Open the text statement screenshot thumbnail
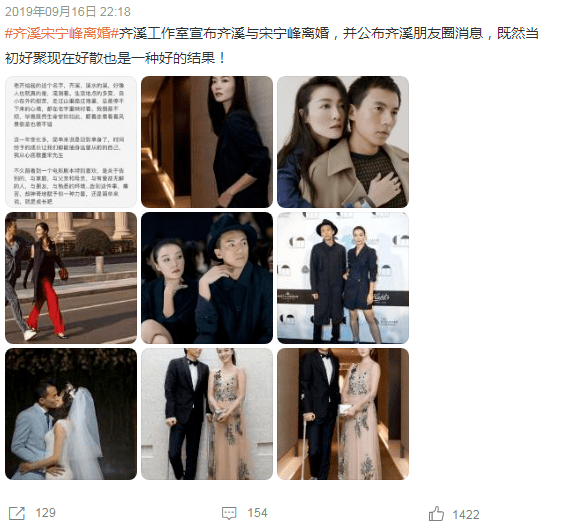 click(x=71, y=142)
